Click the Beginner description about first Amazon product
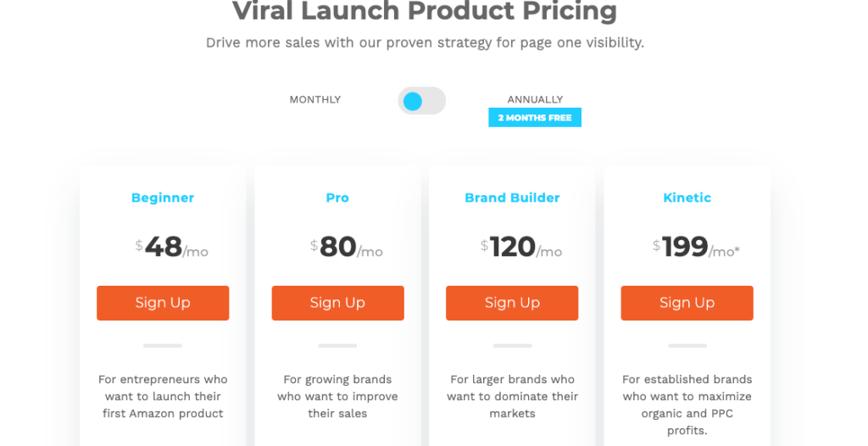The image size is (868, 446). point(163,396)
